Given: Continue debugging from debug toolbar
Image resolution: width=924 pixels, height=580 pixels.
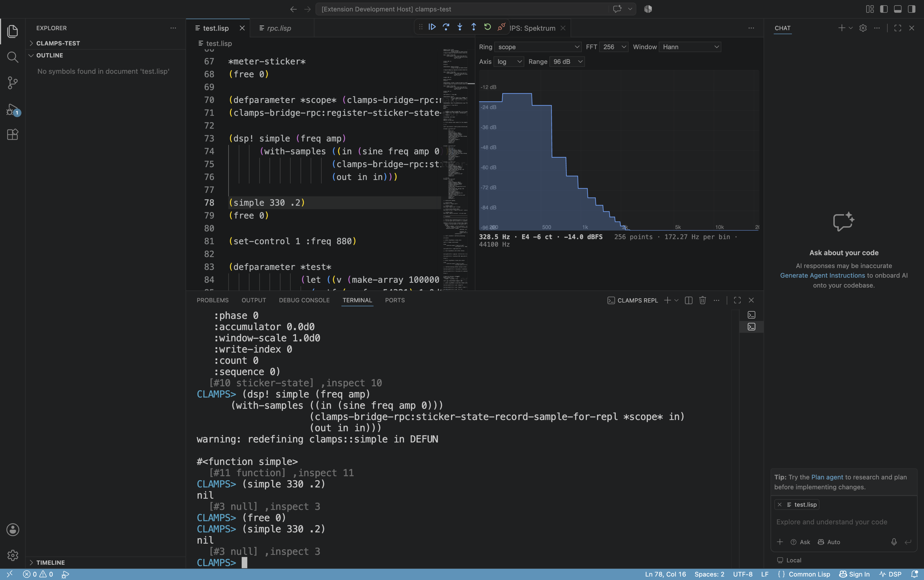Looking at the screenshot, I should 432,27.
